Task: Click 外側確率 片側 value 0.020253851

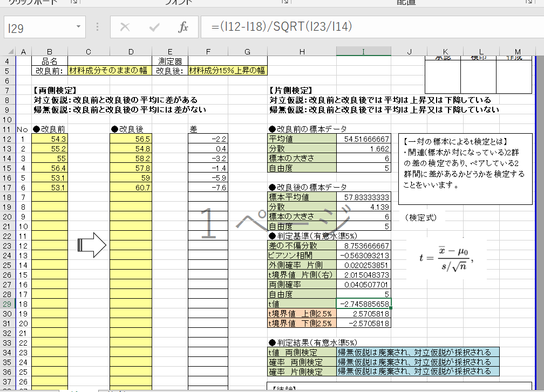Action: (x=364, y=265)
